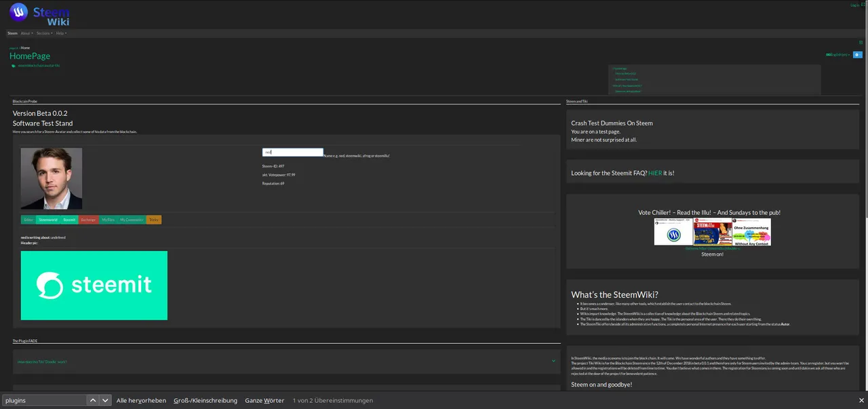Click the ned profile photo
This screenshot has width=868, height=409.
coord(52,178)
